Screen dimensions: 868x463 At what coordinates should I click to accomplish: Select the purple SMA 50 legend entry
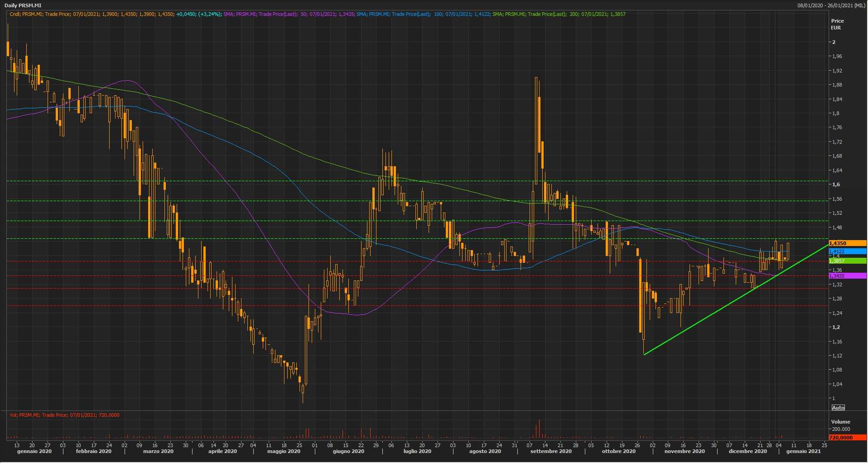(x=288, y=14)
